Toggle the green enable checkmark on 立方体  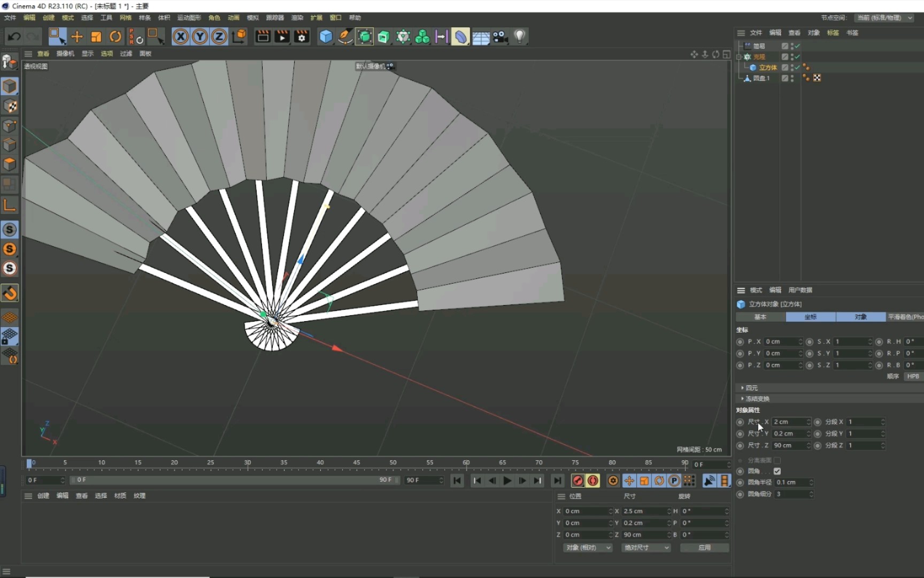(x=796, y=67)
